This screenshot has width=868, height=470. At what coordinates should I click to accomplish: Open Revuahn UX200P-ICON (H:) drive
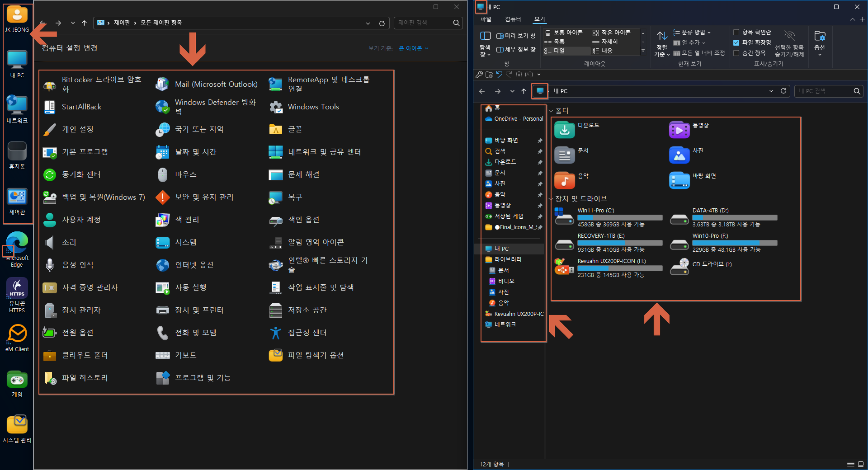click(609, 268)
